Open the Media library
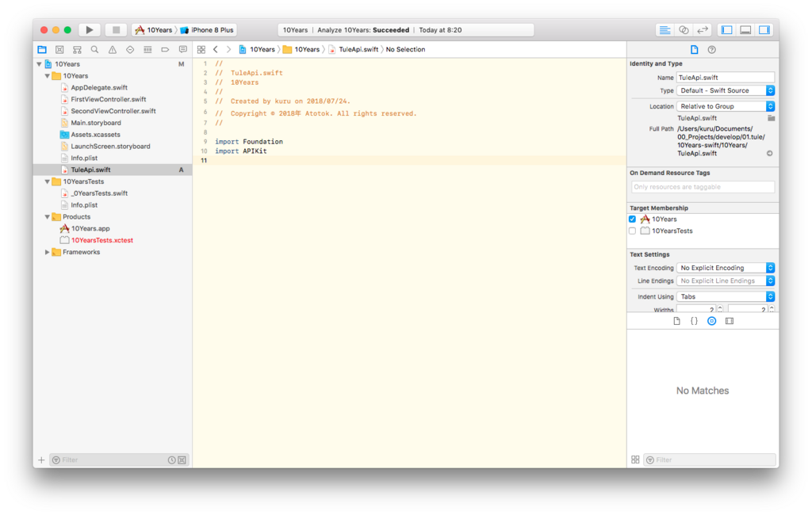This screenshot has width=812, height=515. click(730, 321)
